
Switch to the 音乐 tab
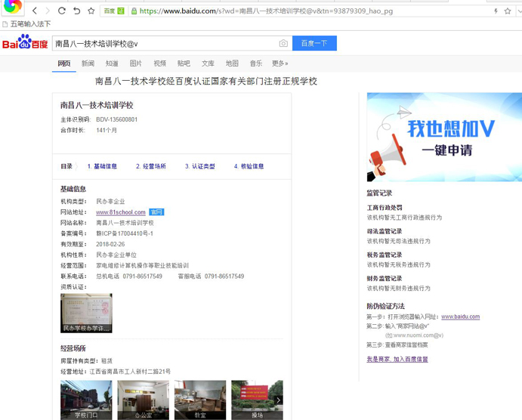256,63
